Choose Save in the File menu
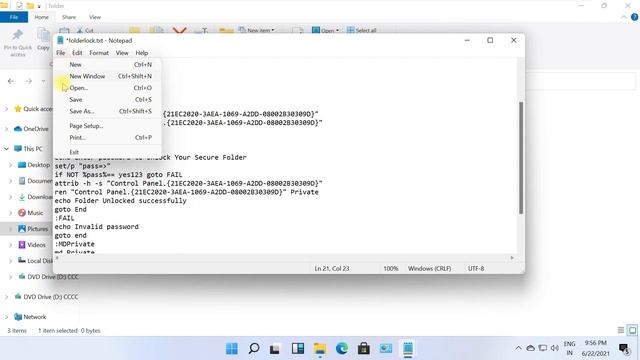This screenshot has height=360, width=640. click(x=108, y=100)
